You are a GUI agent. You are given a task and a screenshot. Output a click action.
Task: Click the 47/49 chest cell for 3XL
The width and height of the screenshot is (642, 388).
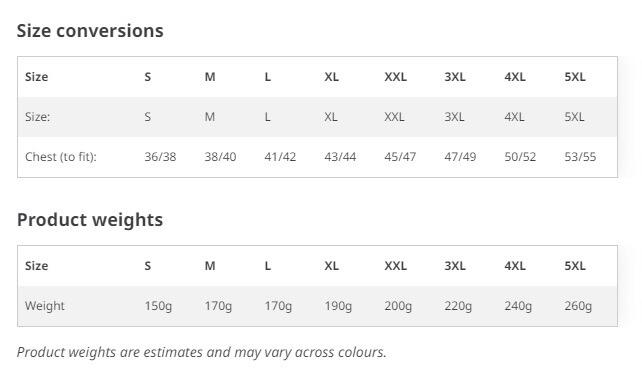[460, 157]
